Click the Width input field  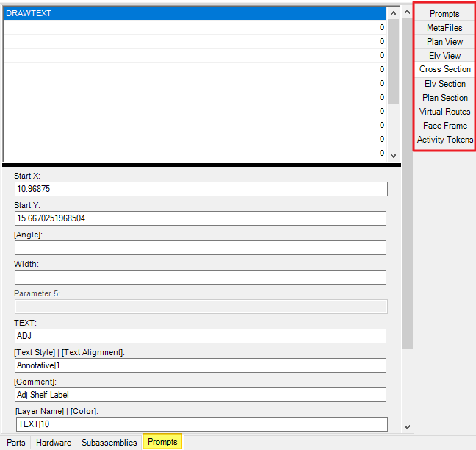coord(201,277)
